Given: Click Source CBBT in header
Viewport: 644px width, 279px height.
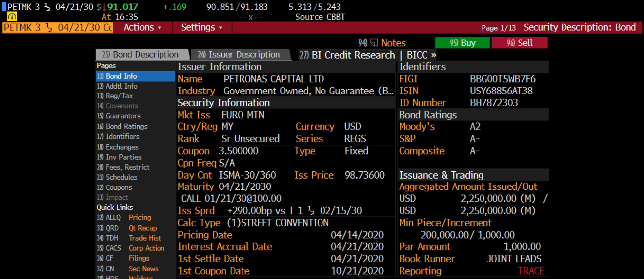Looking at the screenshot, I should [x=320, y=17].
